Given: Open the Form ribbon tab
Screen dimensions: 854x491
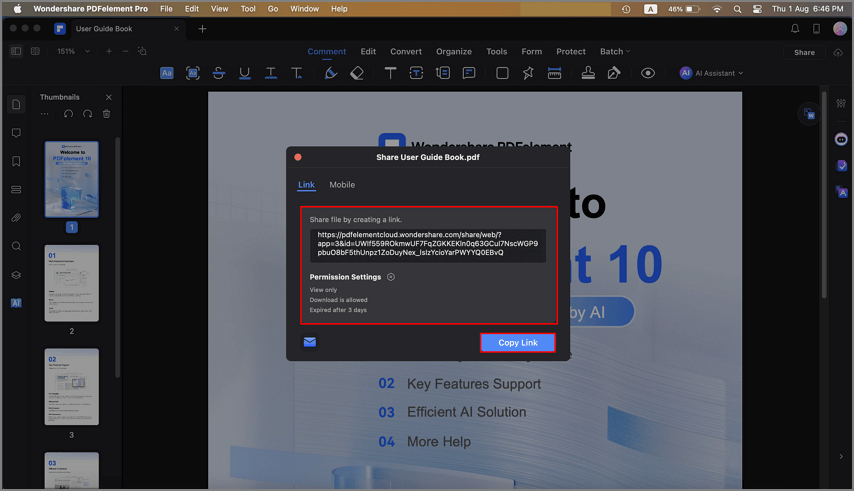Looking at the screenshot, I should click(532, 51).
